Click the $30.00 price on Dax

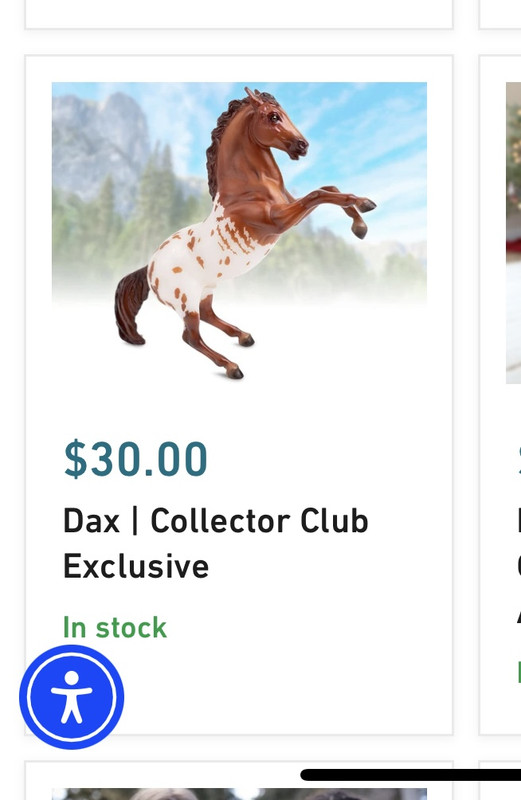coord(135,459)
